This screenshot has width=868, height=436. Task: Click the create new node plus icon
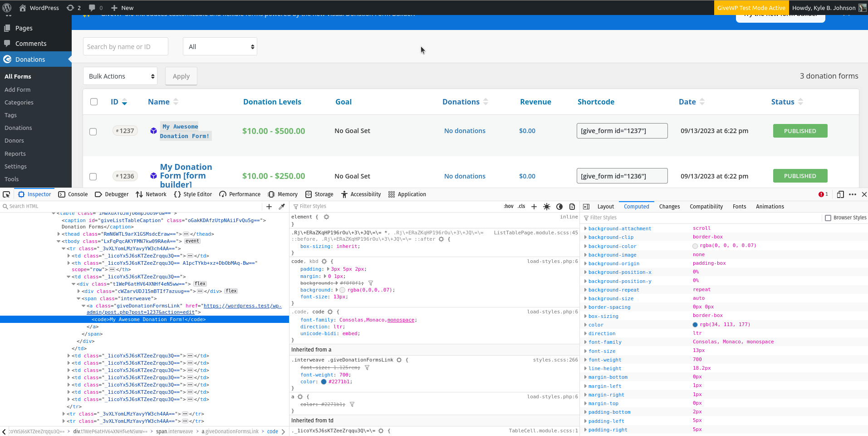269,207
